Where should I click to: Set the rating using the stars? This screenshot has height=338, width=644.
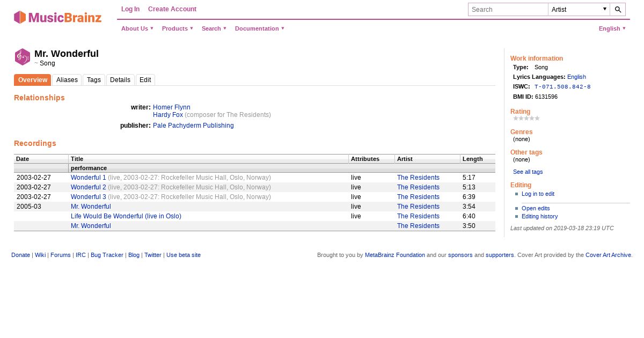tap(526, 119)
